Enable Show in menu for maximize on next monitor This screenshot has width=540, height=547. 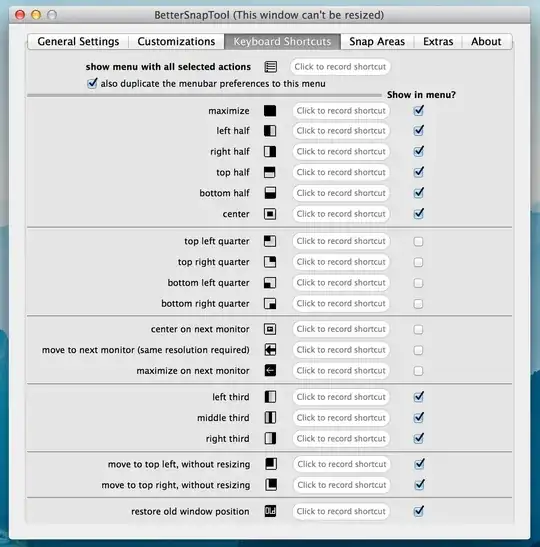tap(418, 371)
